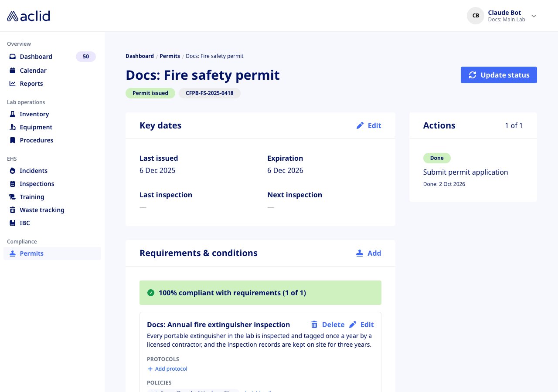The width and height of the screenshot is (558, 392).
Task: Click the Permit issued status badge
Action: pyautogui.click(x=150, y=93)
